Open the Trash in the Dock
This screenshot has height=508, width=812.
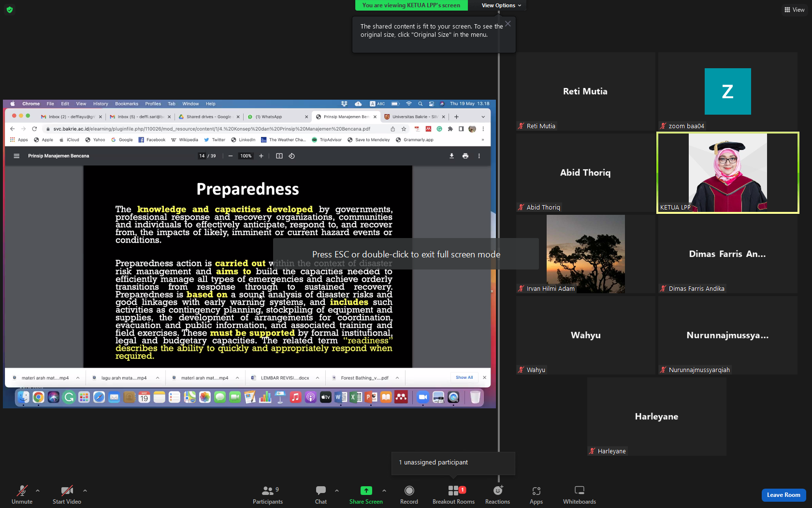[475, 397]
